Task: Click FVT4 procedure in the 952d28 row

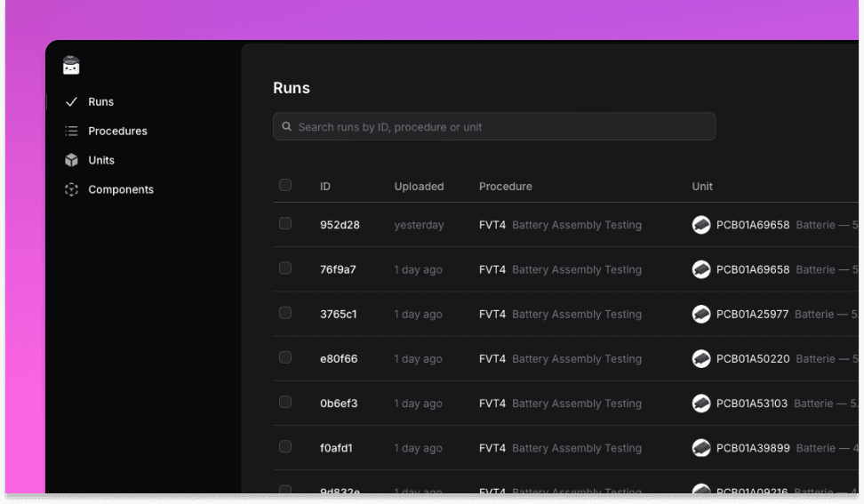Action: click(x=492, y=225)
